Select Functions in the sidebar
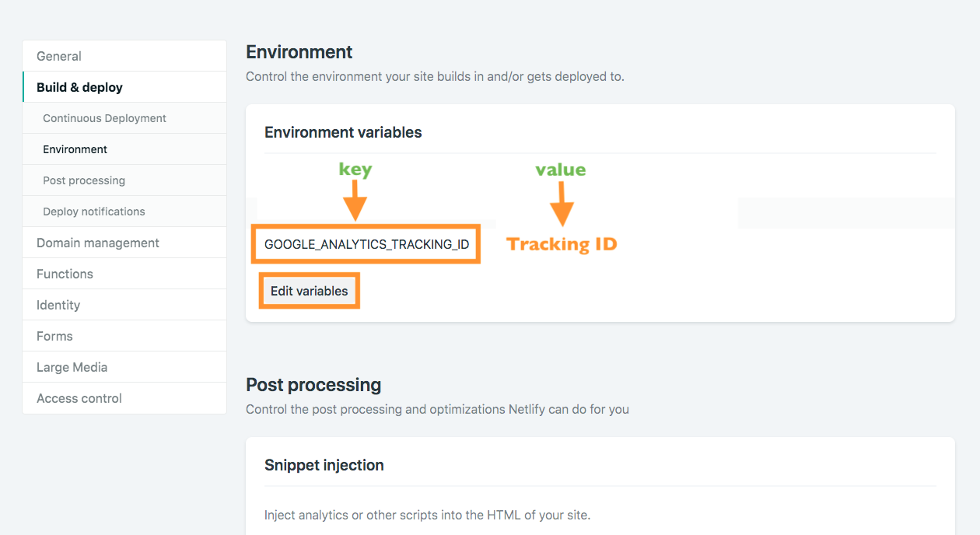980x535 pixels. tap(65, 274)
